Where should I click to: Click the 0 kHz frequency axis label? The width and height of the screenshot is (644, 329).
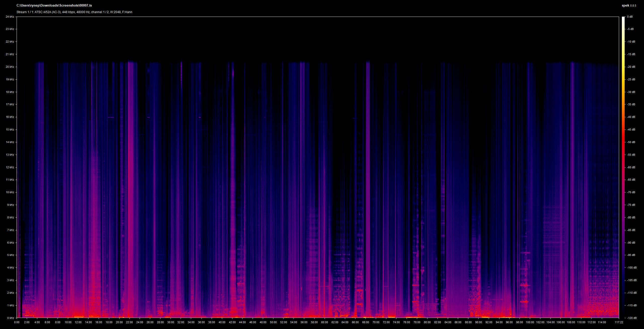[11, 318]
